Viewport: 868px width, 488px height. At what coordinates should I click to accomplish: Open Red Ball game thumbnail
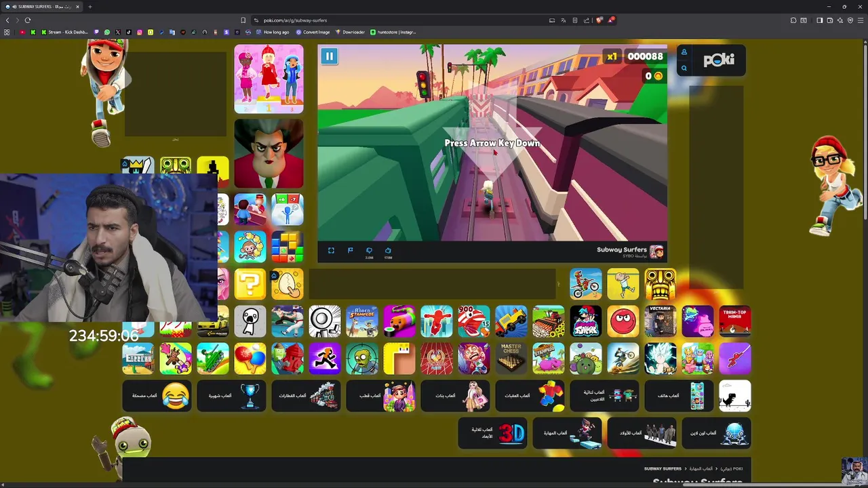pos(623,321)
